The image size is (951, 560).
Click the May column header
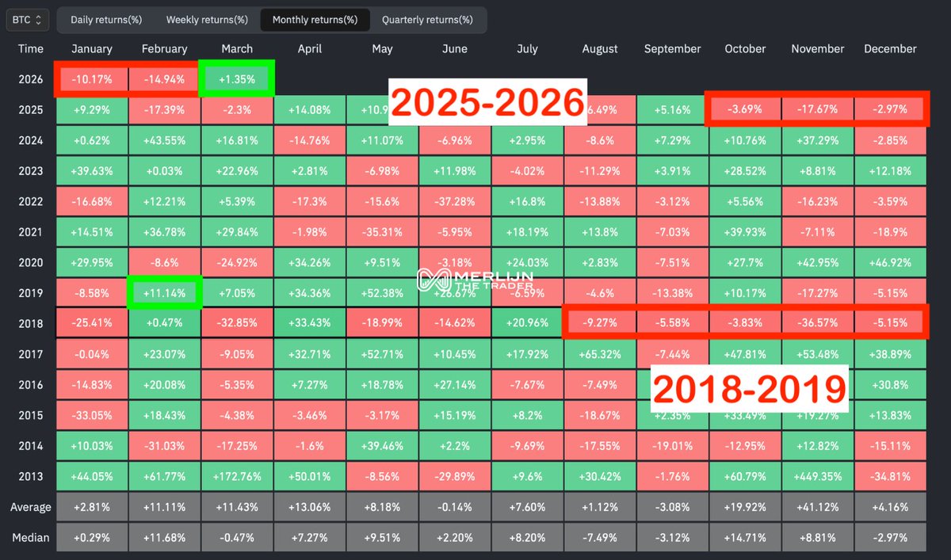tap(382, 48)
